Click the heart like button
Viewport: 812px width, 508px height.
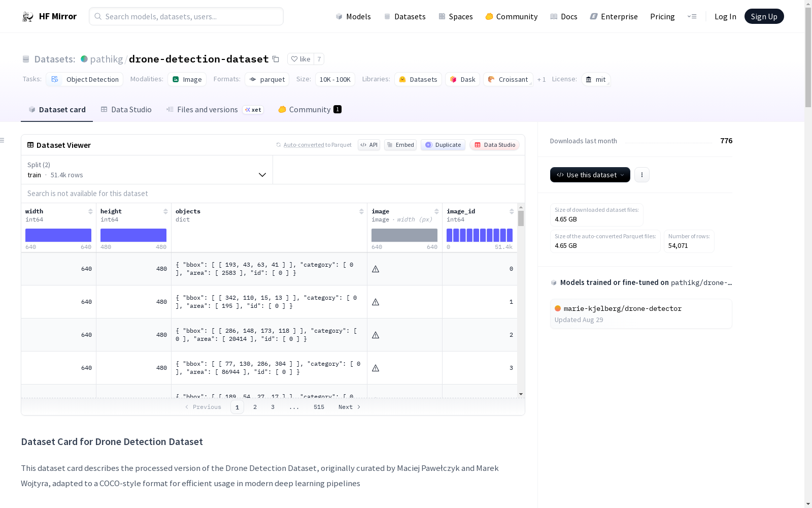(300, 59)
